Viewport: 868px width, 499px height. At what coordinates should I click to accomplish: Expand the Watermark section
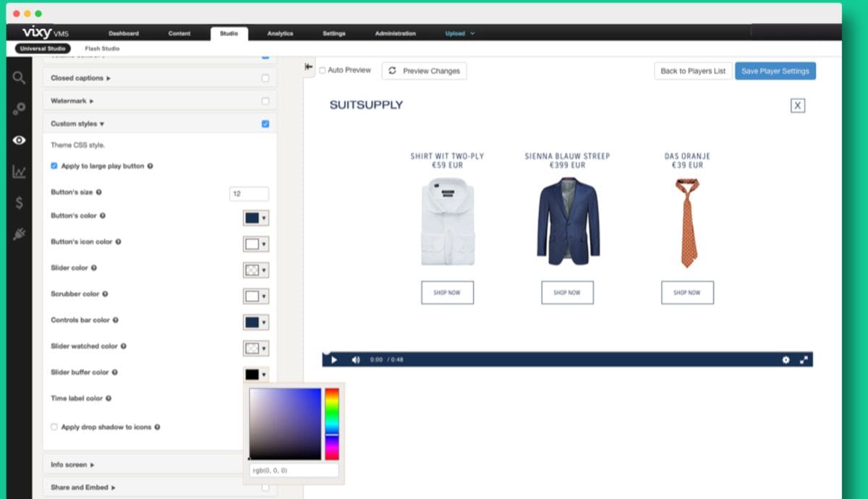tap(72, 101)
